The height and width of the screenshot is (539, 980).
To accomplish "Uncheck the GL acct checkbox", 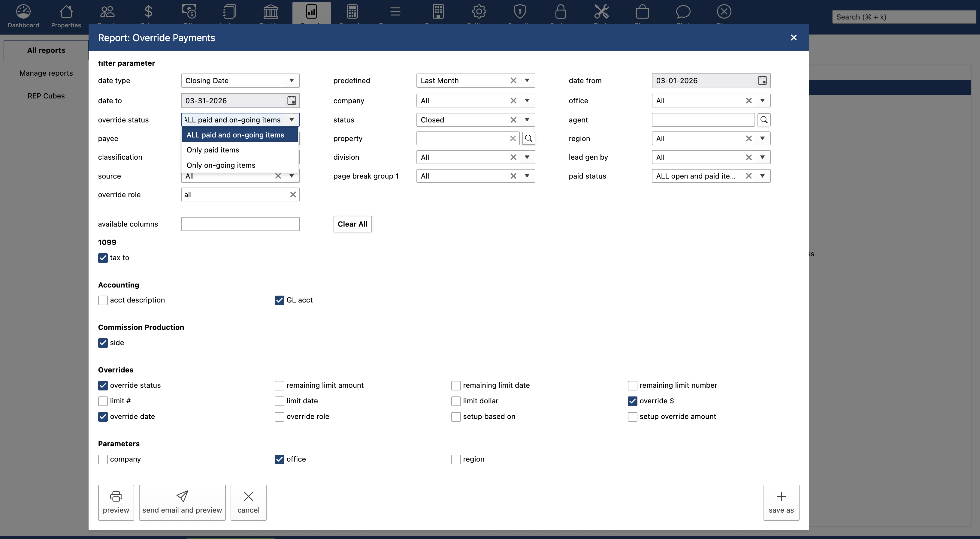I will [x=279, y=300].
